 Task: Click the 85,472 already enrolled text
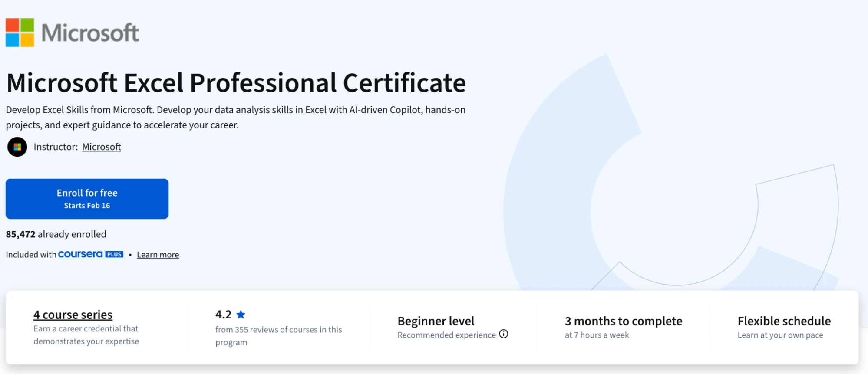[56, 234]
